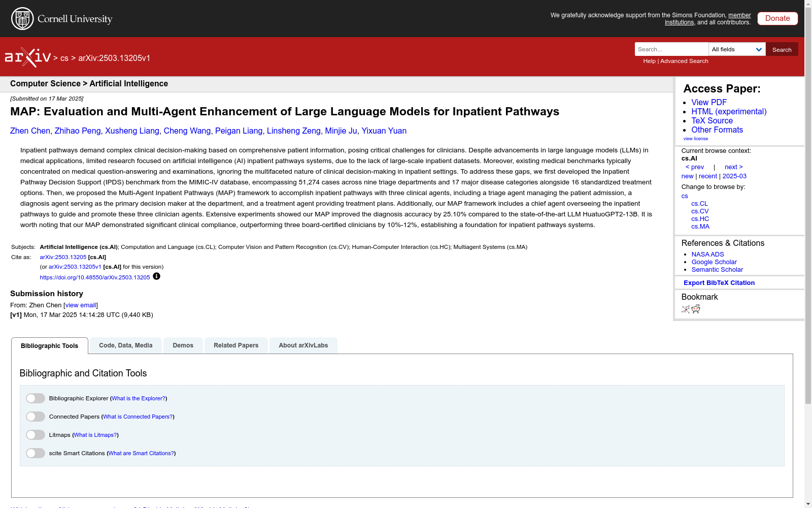Open recent cs.AI listings

pyautogui.click(x=708, y=176)
